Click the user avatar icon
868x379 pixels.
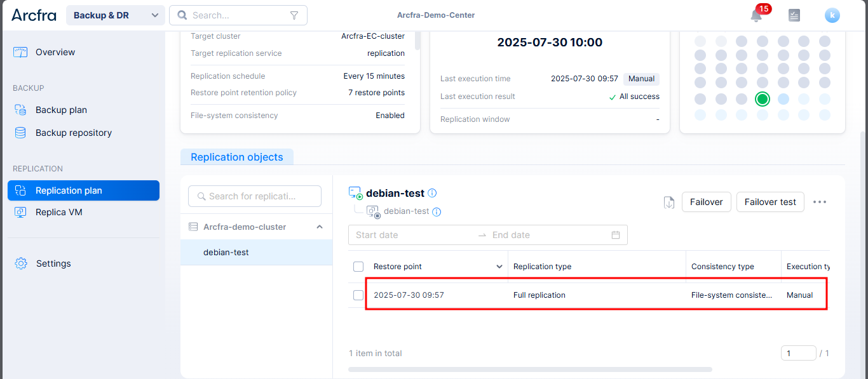[x=832, y=16]
